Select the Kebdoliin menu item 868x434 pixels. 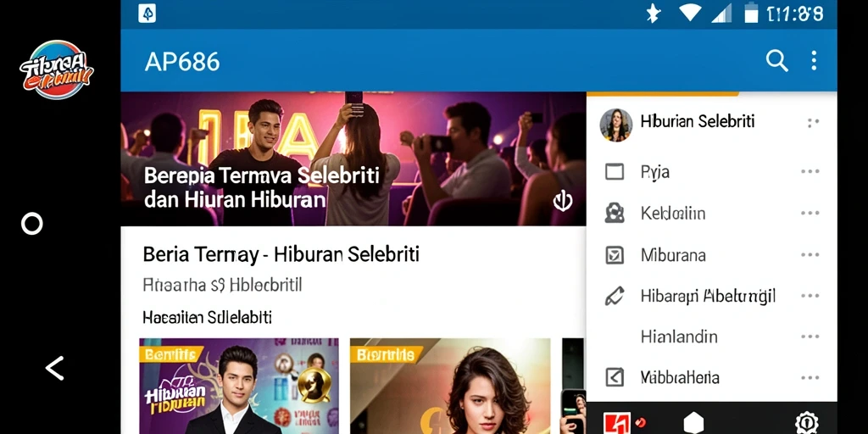coord(711,213)
